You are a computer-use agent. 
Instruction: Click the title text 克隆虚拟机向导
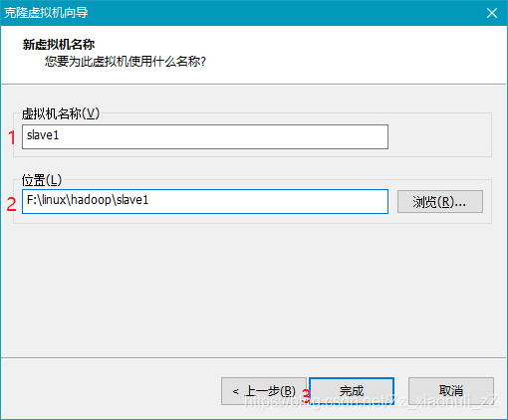pos(46,13)
